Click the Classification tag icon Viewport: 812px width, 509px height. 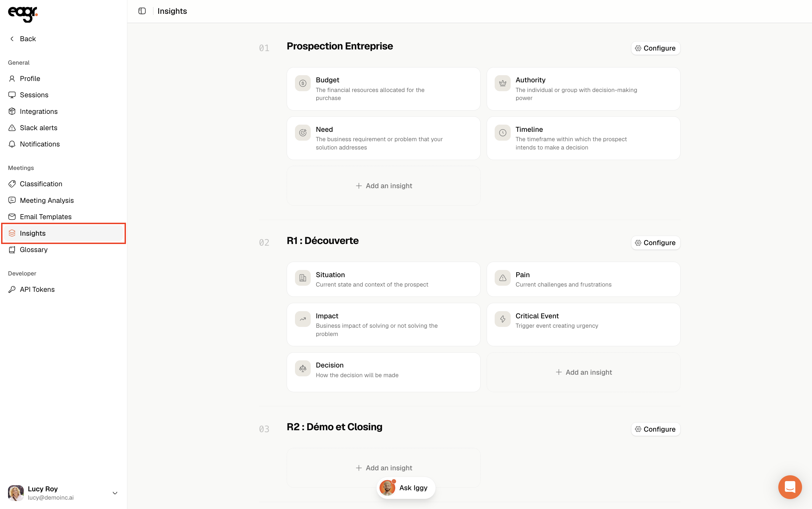(x=12, y=184)
